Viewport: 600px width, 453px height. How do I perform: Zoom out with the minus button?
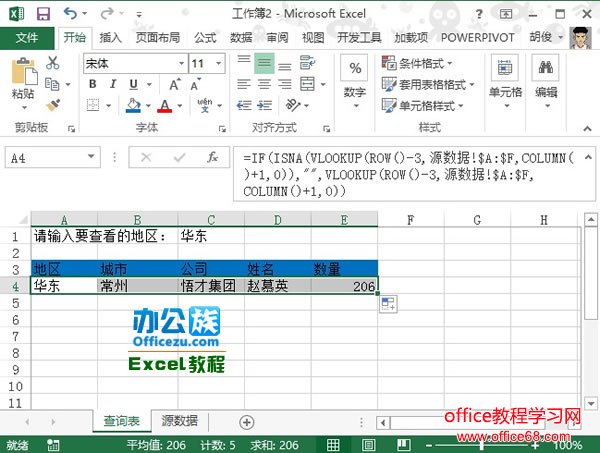point(429,445)
